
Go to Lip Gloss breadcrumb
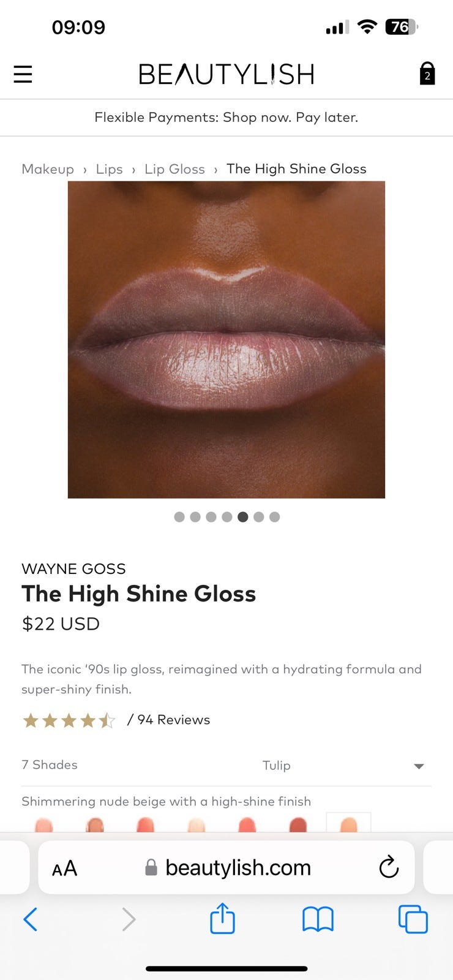click(174, 169)
